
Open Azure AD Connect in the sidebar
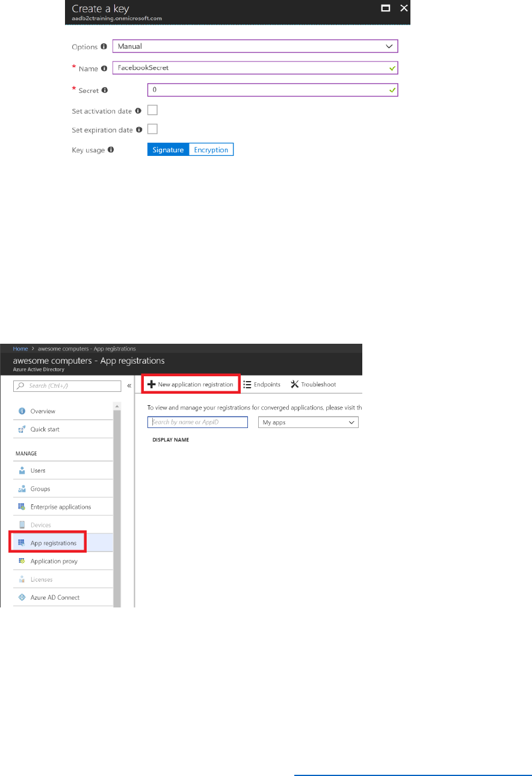[63, 597]
